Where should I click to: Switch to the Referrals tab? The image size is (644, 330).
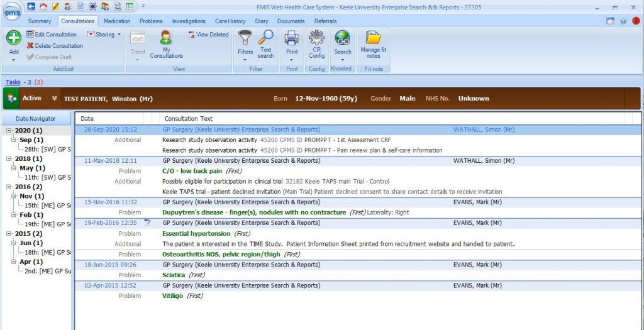pyautogui.click(x=325, y=21)
